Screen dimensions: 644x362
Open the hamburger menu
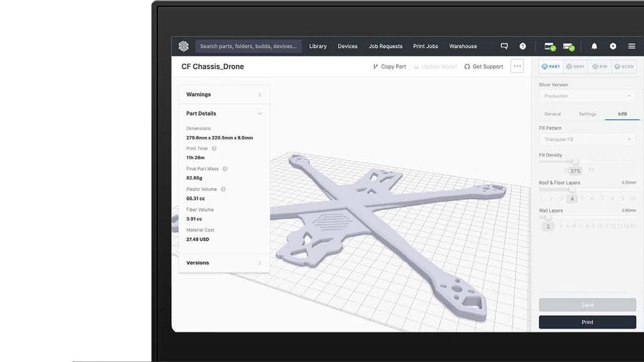pos(631,46)
